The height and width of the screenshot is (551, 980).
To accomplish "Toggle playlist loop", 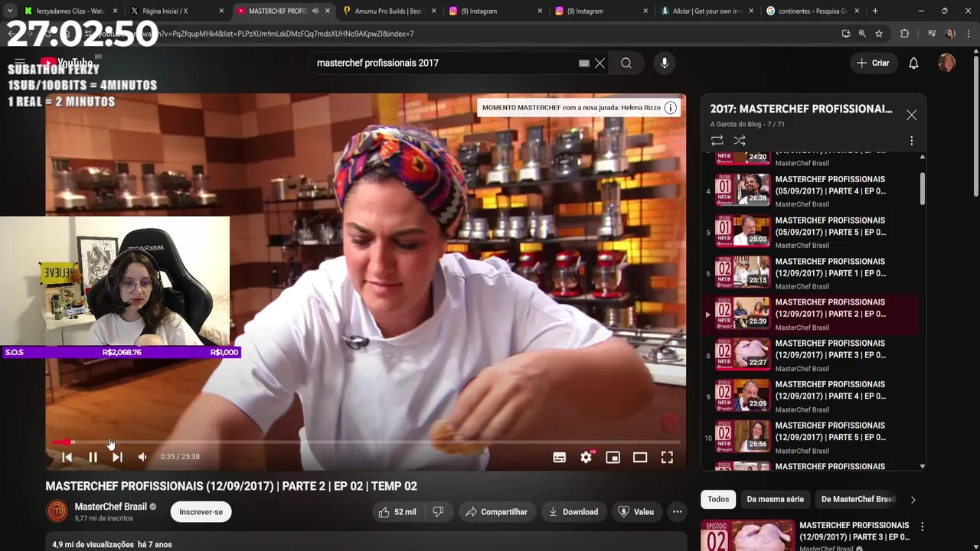I will tap(717, 141).
